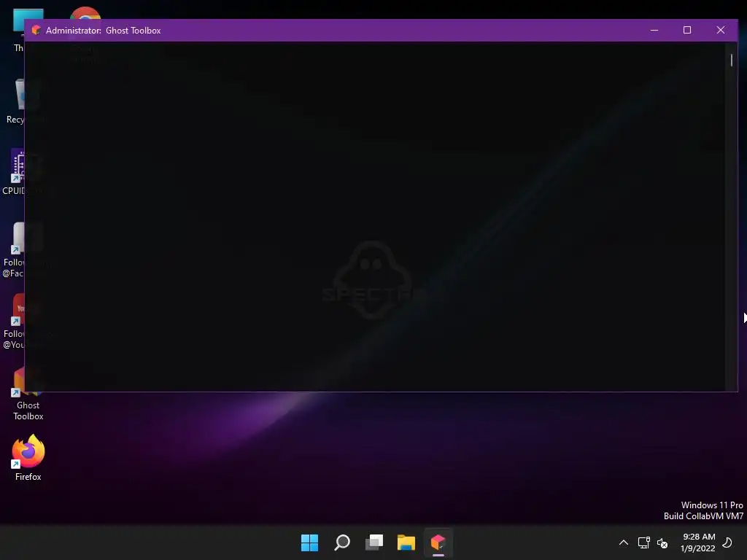Open clock and date 9:28 AM
Viewport: 747px width, 560px height.
[698, 542]
